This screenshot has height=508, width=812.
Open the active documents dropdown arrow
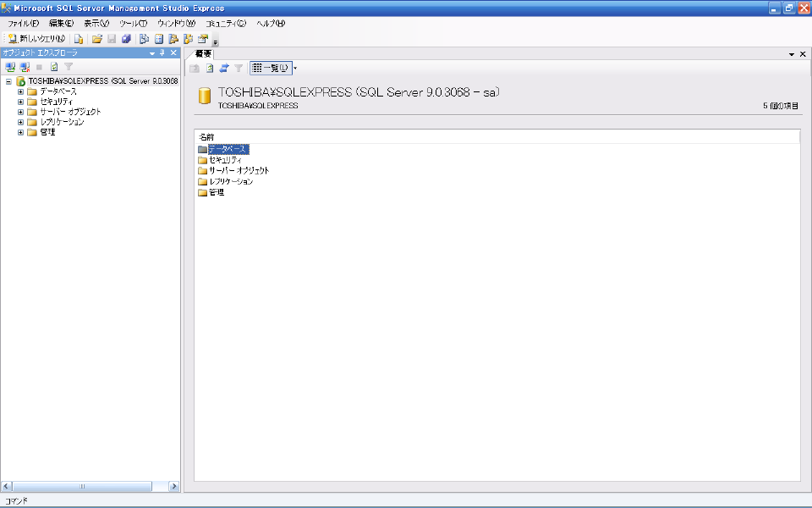[792, 54]
